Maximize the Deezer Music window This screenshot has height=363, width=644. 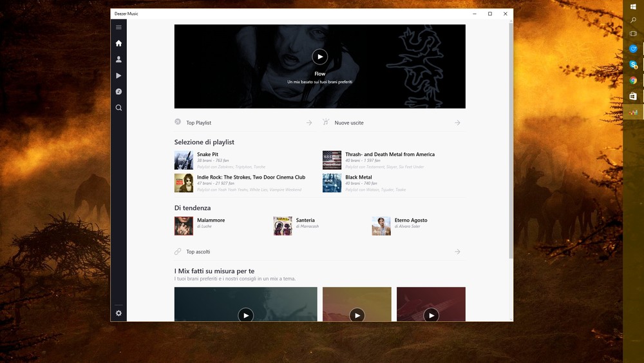tap(489, 14)
